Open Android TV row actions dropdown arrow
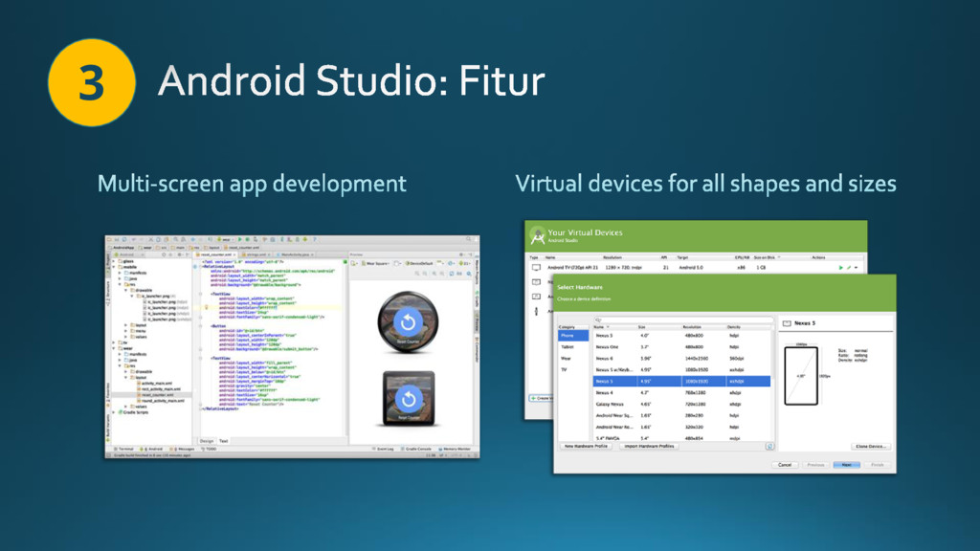This screenshot has height=551, width=980. tap(857, 268)
